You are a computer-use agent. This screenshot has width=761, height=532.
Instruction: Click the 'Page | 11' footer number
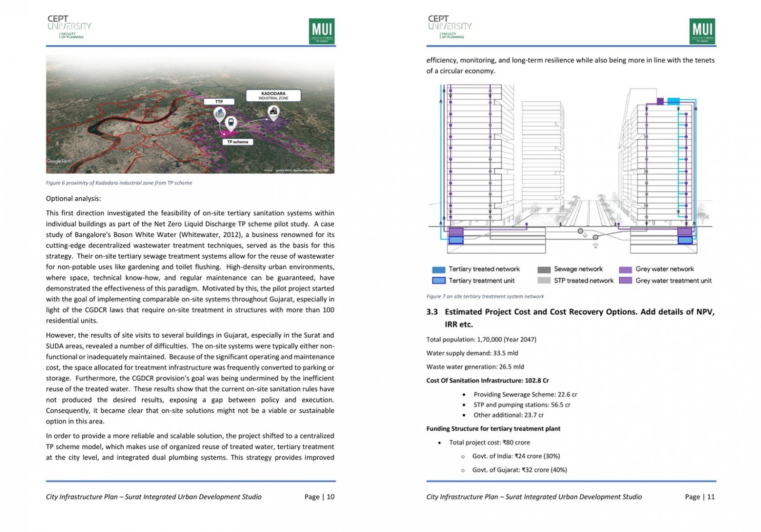(x=700, y=497)
